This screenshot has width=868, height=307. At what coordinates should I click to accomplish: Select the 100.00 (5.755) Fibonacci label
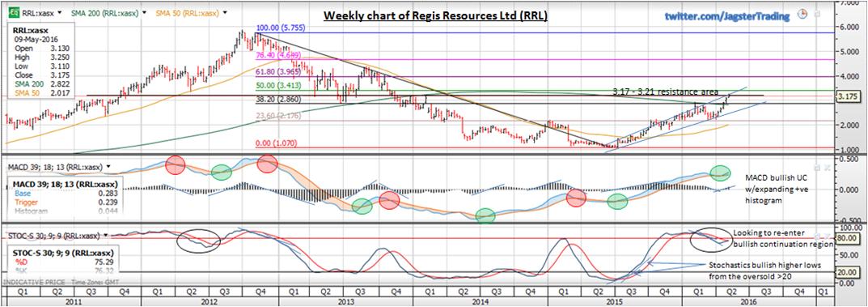click(280, 28)
